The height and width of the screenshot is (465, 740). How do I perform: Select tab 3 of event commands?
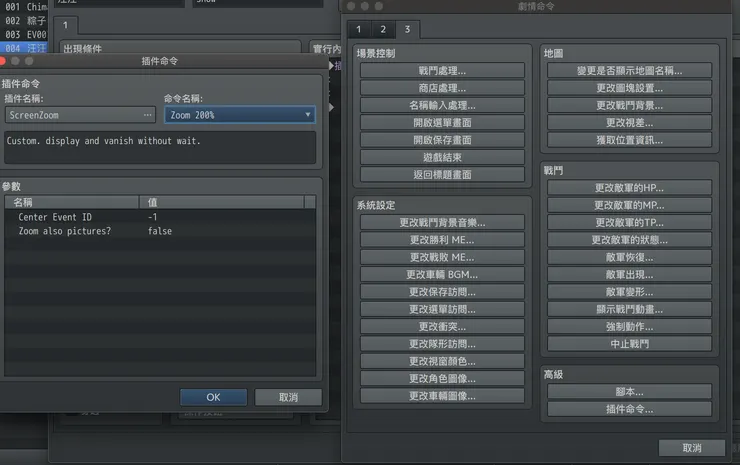pyautogui.click(x=407, y=30)
